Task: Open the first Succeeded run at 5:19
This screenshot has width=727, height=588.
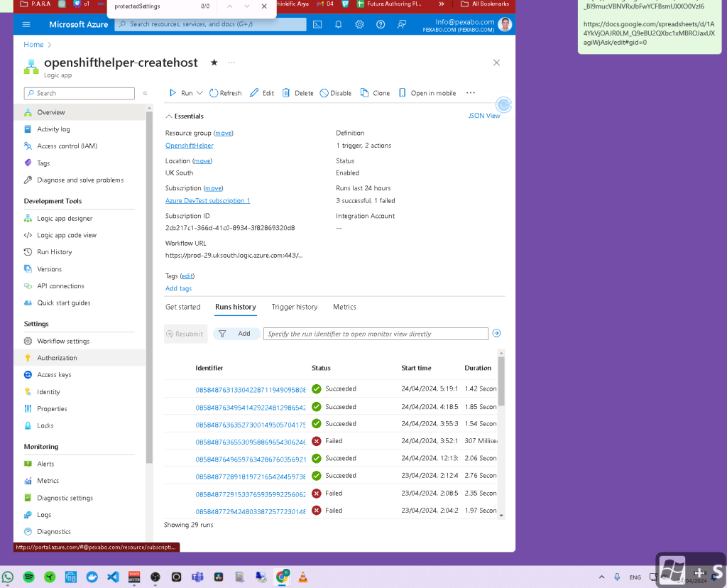Action: point(251,390)
